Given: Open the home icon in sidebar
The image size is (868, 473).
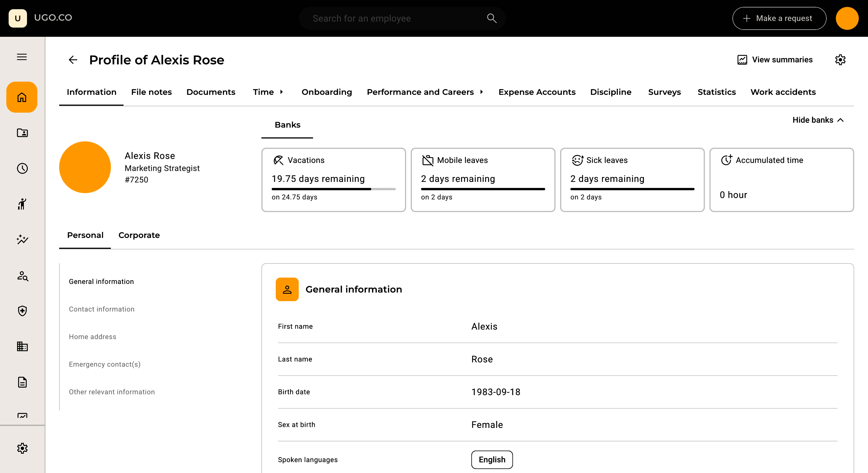Looking at the screenshot, I should (22, 97).
